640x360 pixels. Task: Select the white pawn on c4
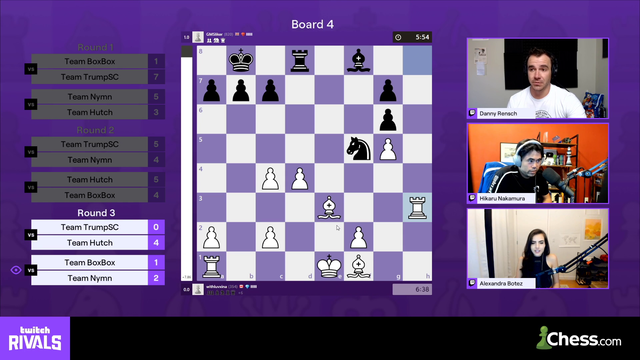(x=270, y=178)
